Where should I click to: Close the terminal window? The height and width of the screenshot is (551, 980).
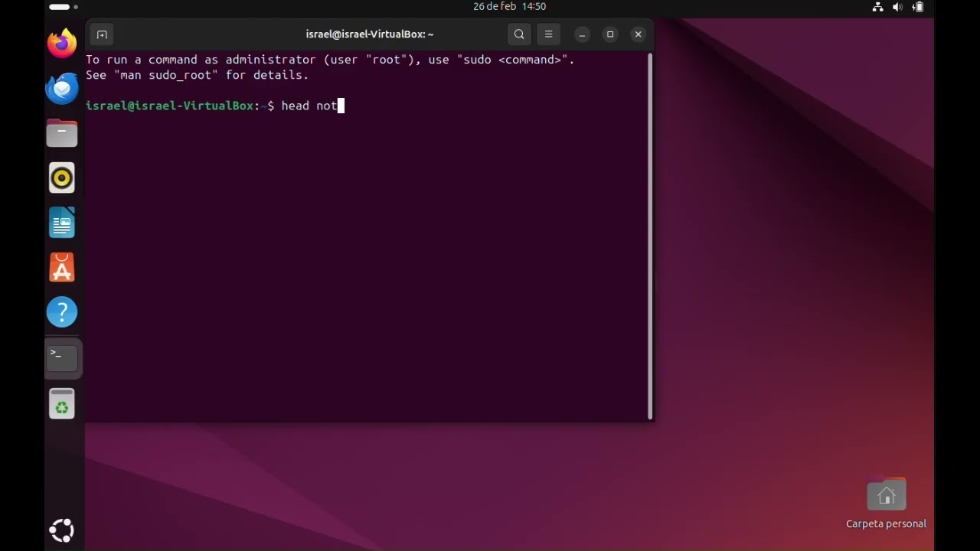click(x=638, y=34)
